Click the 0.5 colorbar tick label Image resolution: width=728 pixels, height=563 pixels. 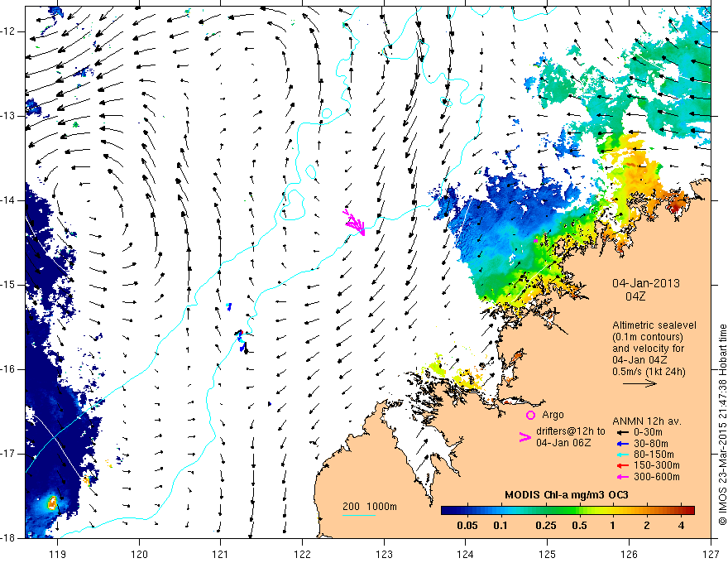tap(579, 526)
